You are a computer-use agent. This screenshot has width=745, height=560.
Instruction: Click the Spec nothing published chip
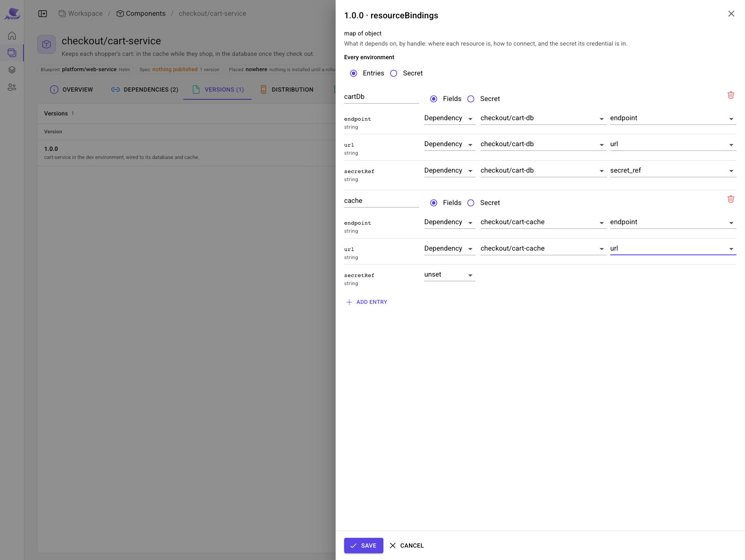click(179, 69)
